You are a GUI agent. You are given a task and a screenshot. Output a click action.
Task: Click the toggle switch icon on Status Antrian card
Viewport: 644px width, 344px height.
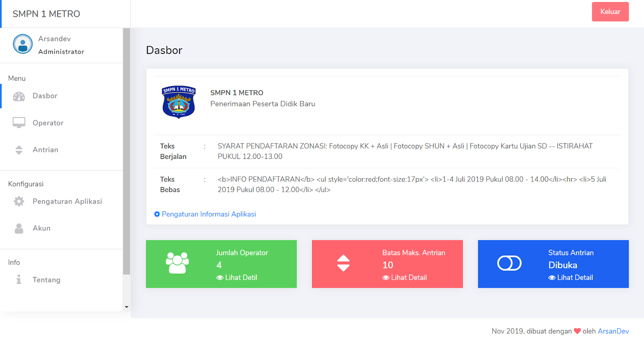510,263
